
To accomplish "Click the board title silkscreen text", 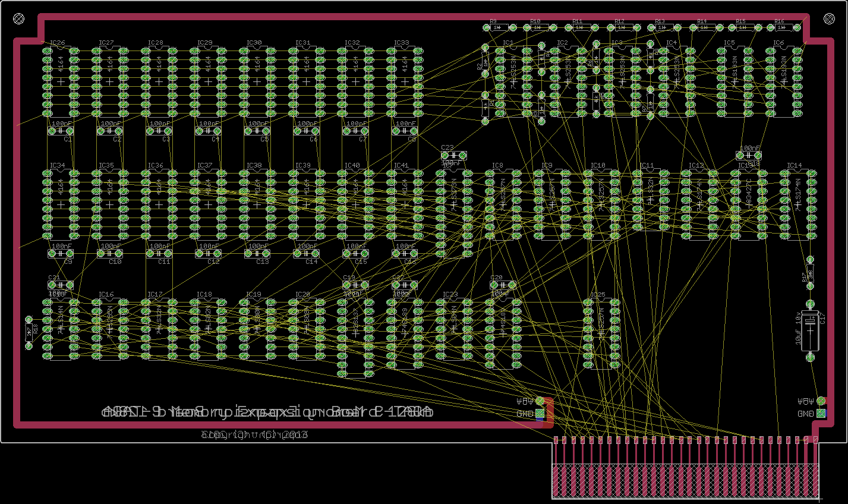I will point(267,411).
